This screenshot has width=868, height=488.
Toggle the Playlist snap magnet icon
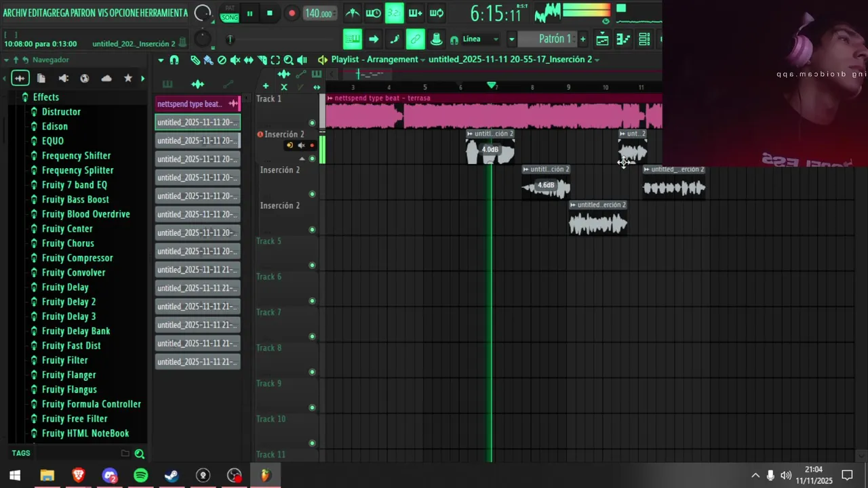click(x=174, y=60)
